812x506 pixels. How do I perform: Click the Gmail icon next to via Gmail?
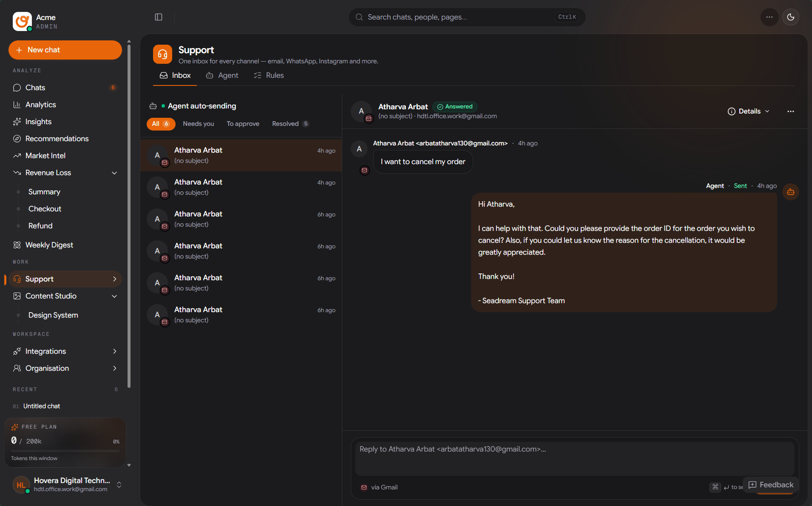click(364, 487)
